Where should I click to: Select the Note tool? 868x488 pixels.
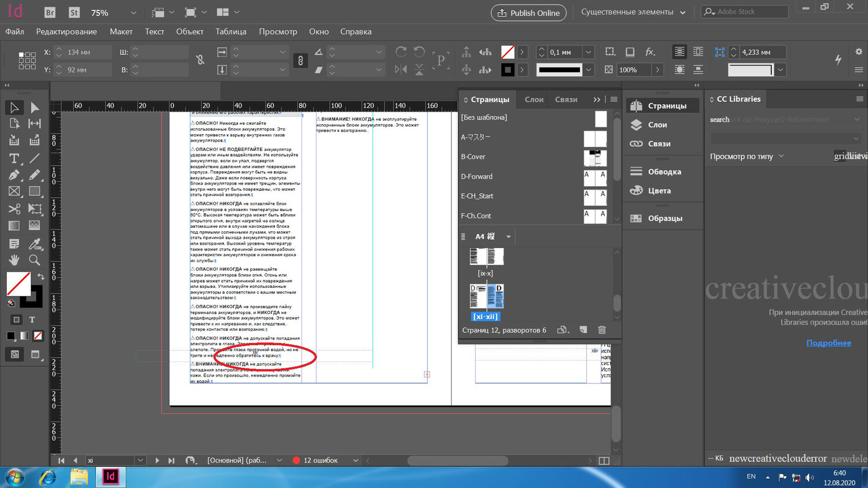coord(14,243)
